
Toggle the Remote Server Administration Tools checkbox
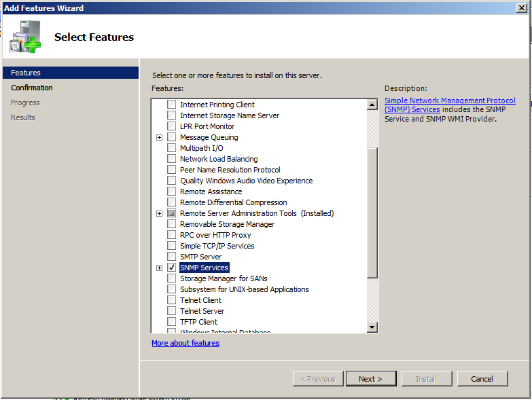[172, 213]
